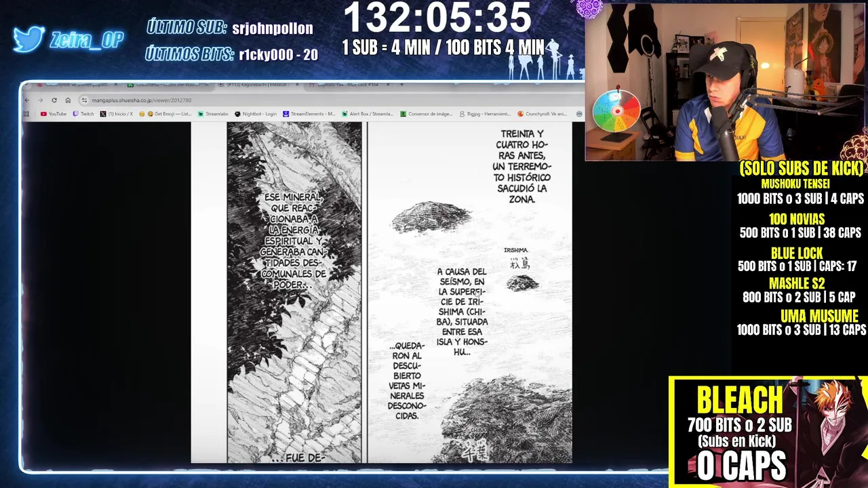
Task: Click the left manga page with leaves
Action: [294, 293]
